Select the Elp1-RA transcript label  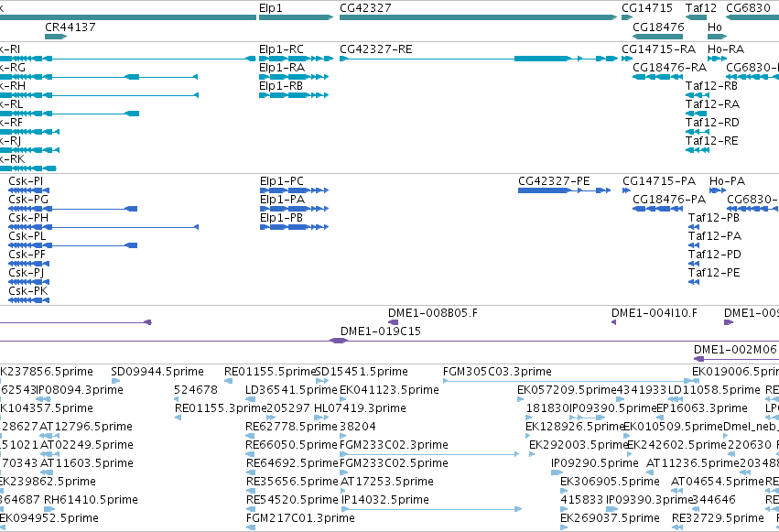[x=282, y=68]
